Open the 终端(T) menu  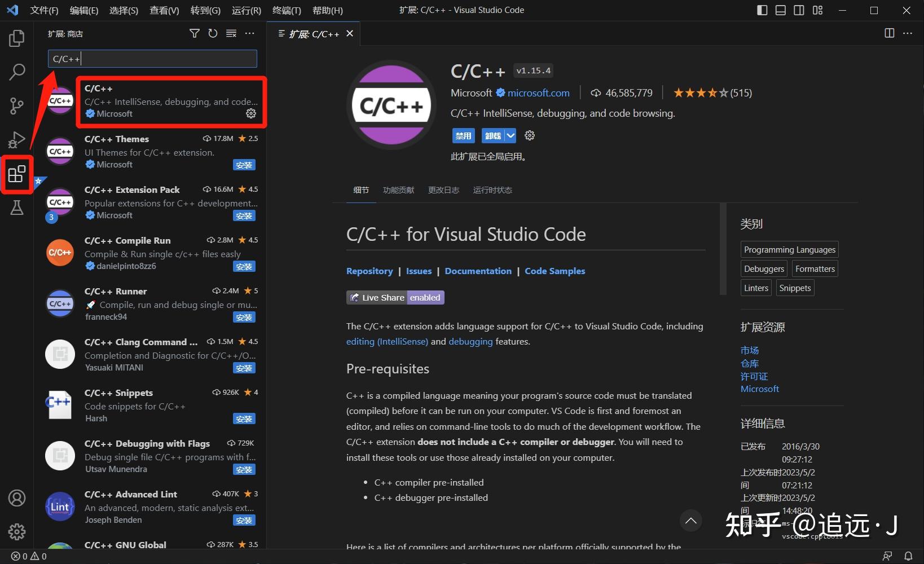[286, 10]
